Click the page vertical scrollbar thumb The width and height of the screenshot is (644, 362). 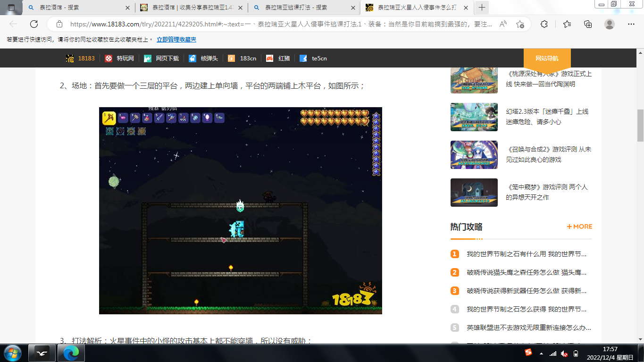pos(640,125)
